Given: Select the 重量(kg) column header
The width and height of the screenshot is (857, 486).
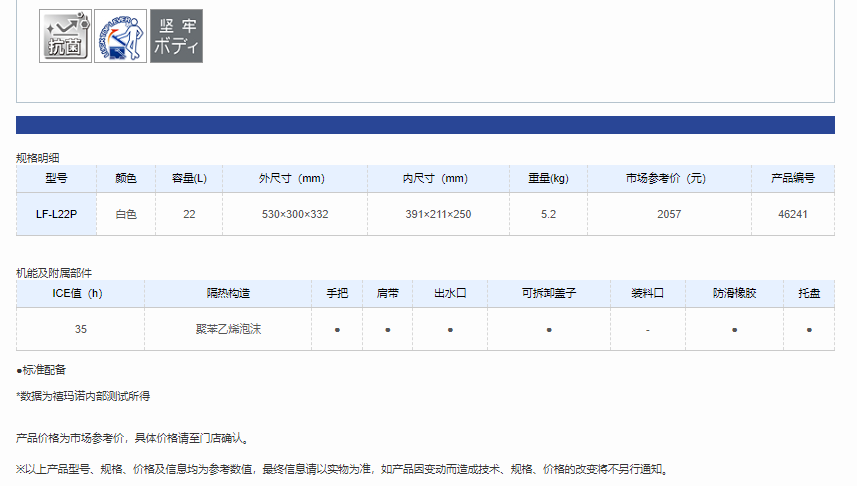Looking at the screenshot, I should click(548, 178).
